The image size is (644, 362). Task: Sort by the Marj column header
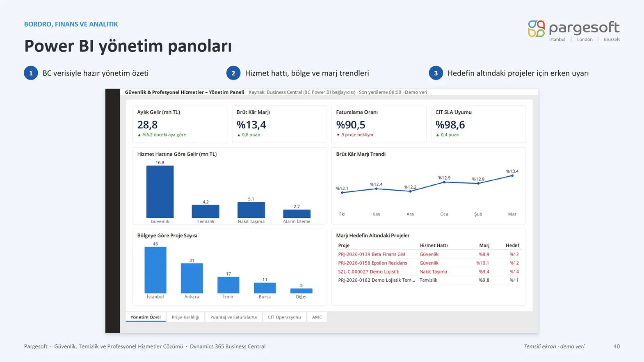(x=484, y=245)
